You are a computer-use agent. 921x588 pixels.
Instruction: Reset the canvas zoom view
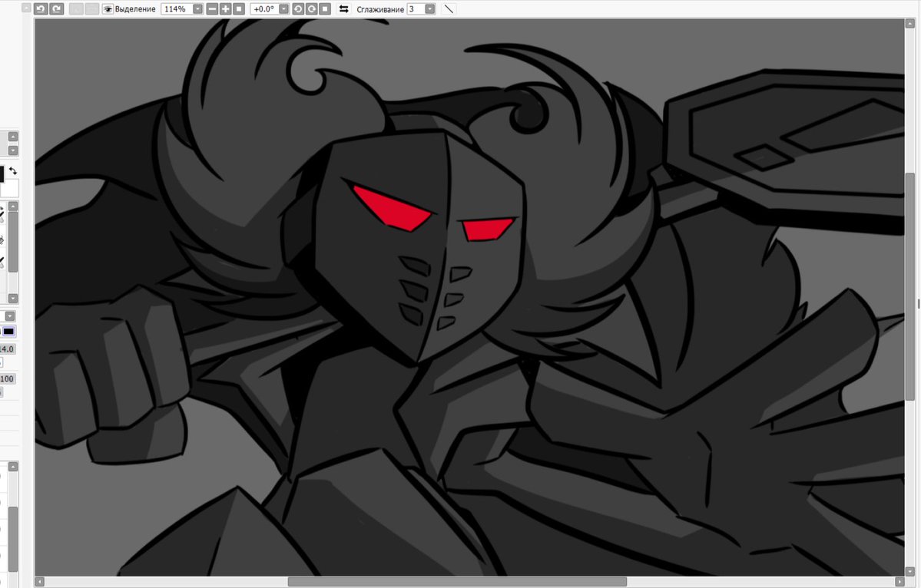click(239, 8)
